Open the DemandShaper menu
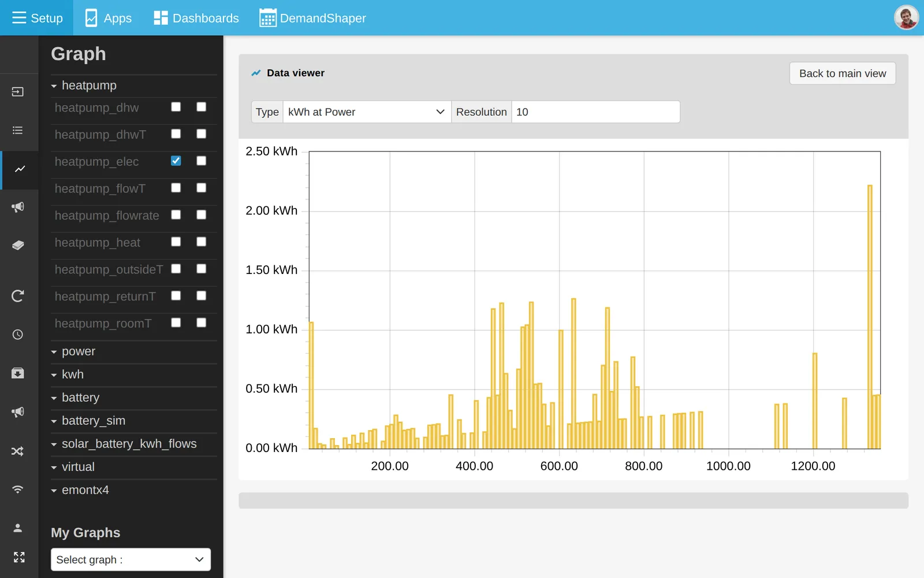Viewport: 924px width, 578px height. (x=312, y=18)
